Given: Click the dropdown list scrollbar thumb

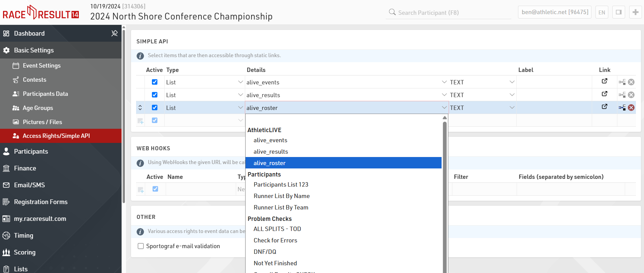Looking at the screenshot, I should pos(445,195).
